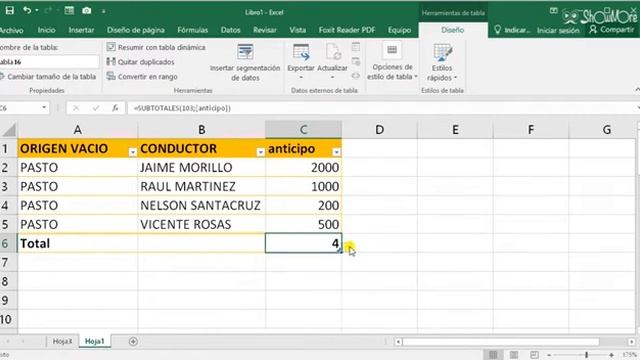Add a new sheet with plus icon
640x360 pixels.
[x=133, y=342]
